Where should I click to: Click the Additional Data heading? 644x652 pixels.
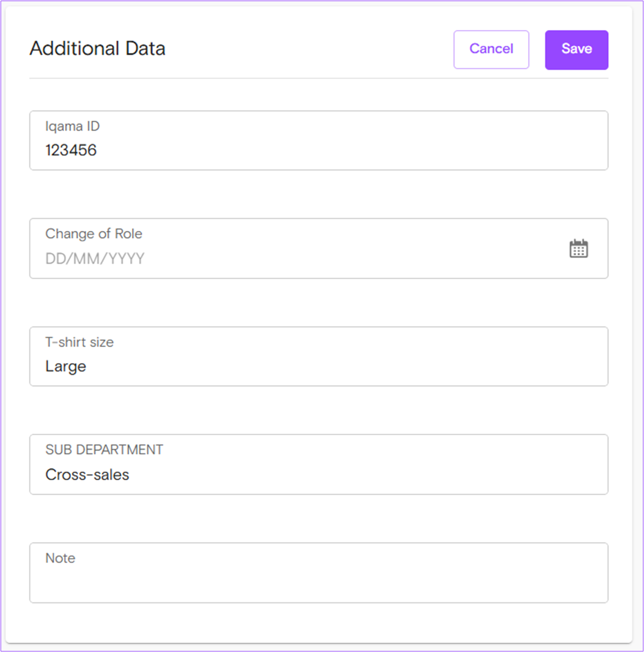(97, 49)
